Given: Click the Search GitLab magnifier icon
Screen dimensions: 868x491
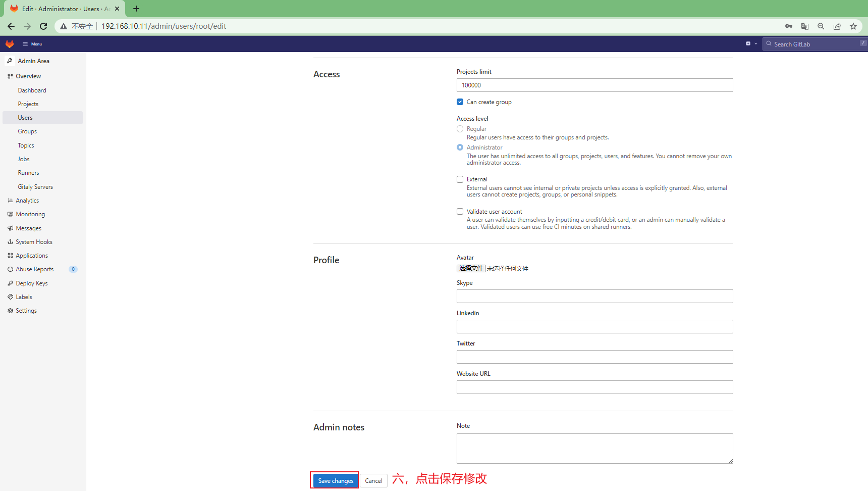Looking at the screenshot, I should [x=769, y=44].
